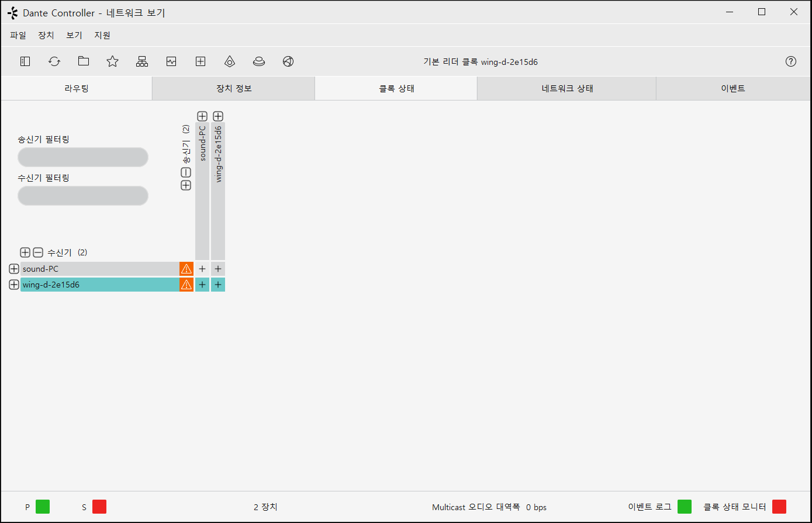The image size is (812, 523).
Task: Click wing-d-2e15d6 receiver to wing-d-2e15d6 transmitter cell
Action: point(218,285)
